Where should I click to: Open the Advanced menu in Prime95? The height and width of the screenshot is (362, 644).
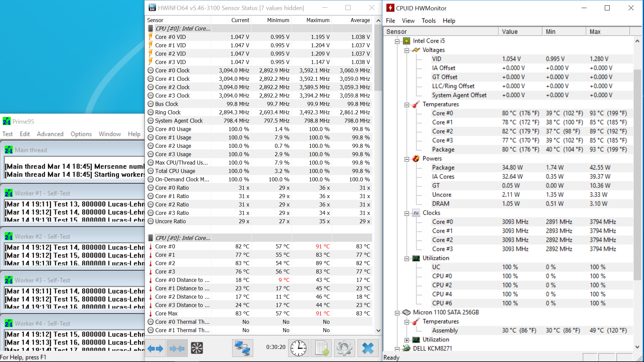pos(50,134)
